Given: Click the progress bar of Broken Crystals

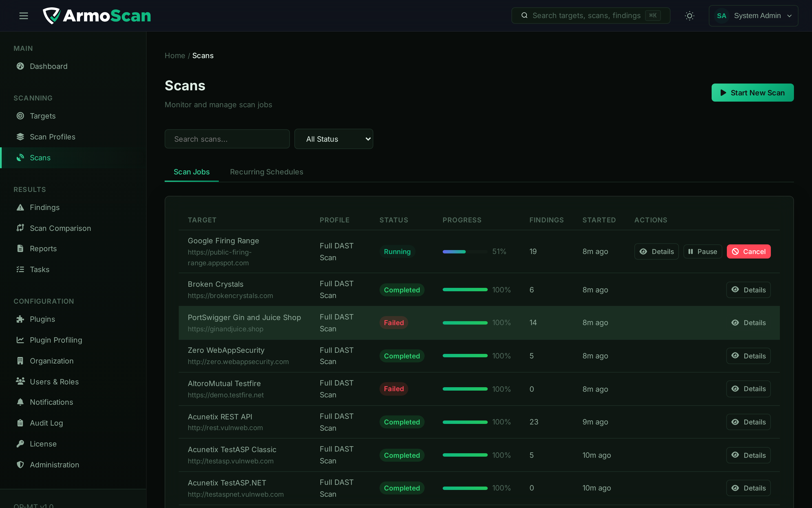Looking at the screenshot, I should click(x=465, y=290).
